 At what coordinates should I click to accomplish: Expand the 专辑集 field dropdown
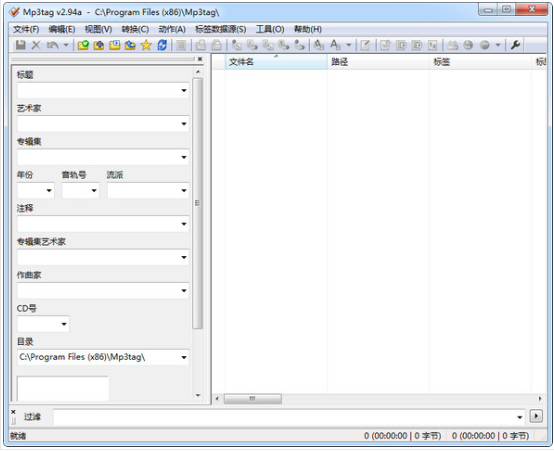[x=184, y=157]
